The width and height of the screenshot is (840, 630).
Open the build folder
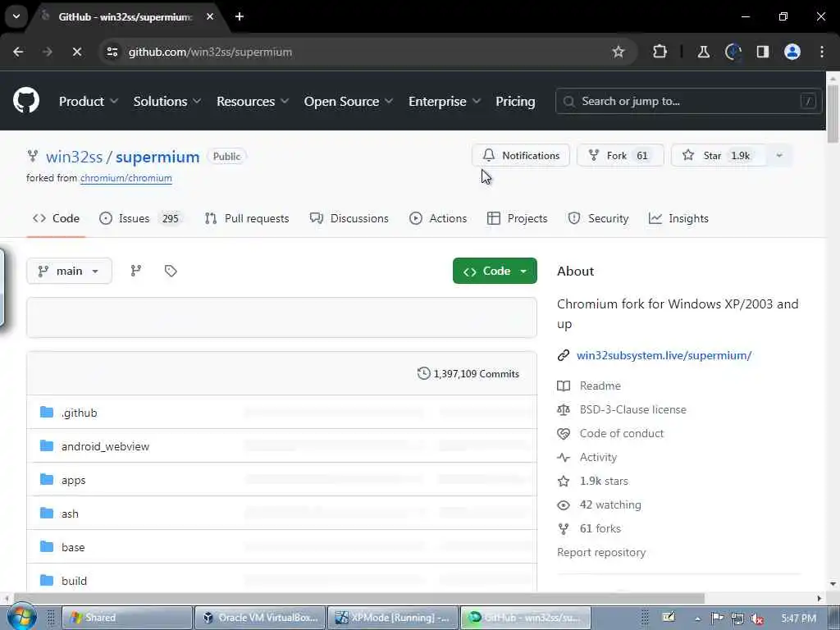[74, 581]
